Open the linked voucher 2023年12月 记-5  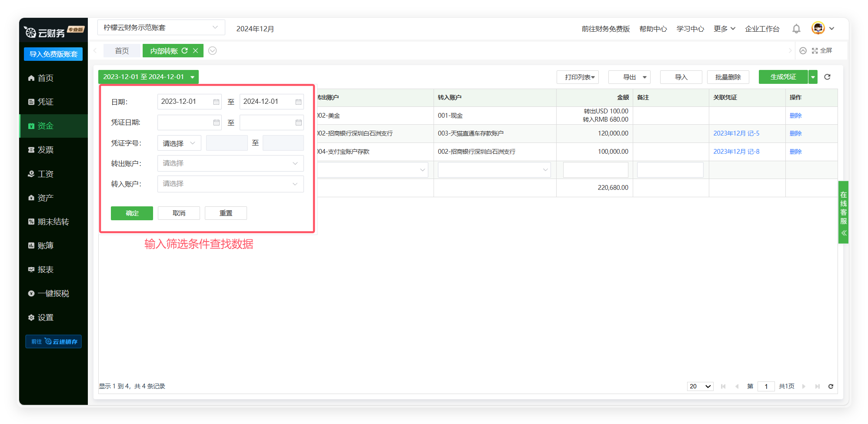pyautogui.click(x=736, y=133)
